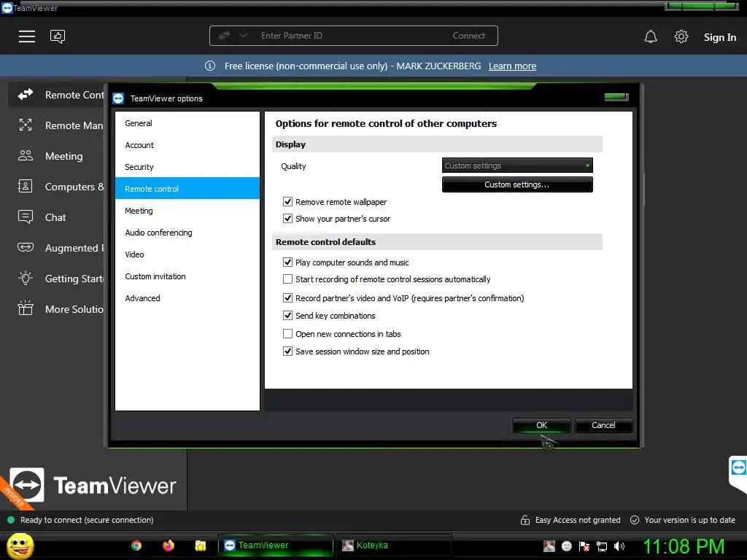Uncheck Remove remote wallpaper
Screen dimensions: 747x560
pos(287,202)
